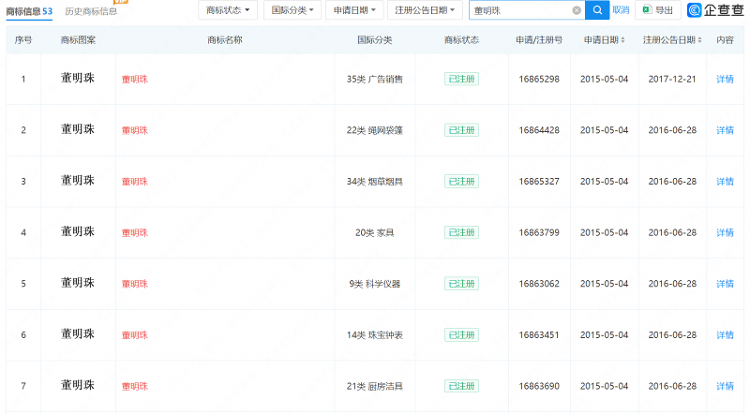
Task: Select the 商标信息 tab
Action: pyautogui.click(x=29, y=11)
